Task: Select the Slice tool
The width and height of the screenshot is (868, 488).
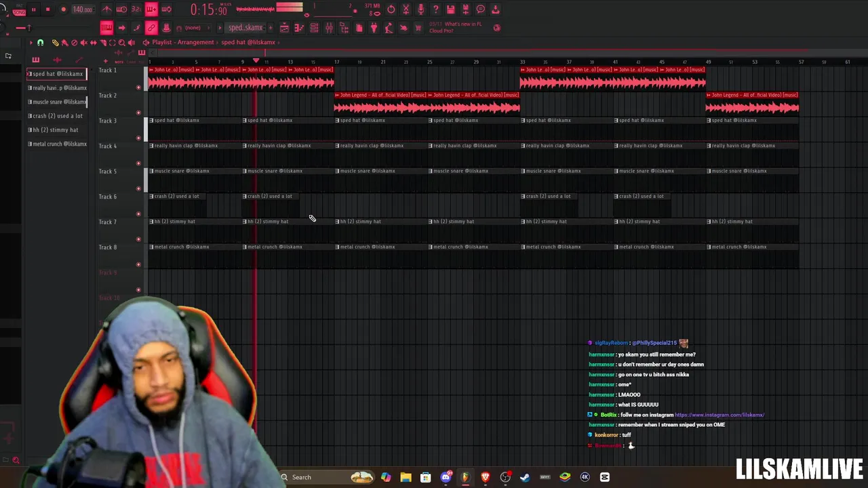Action: 103,43
